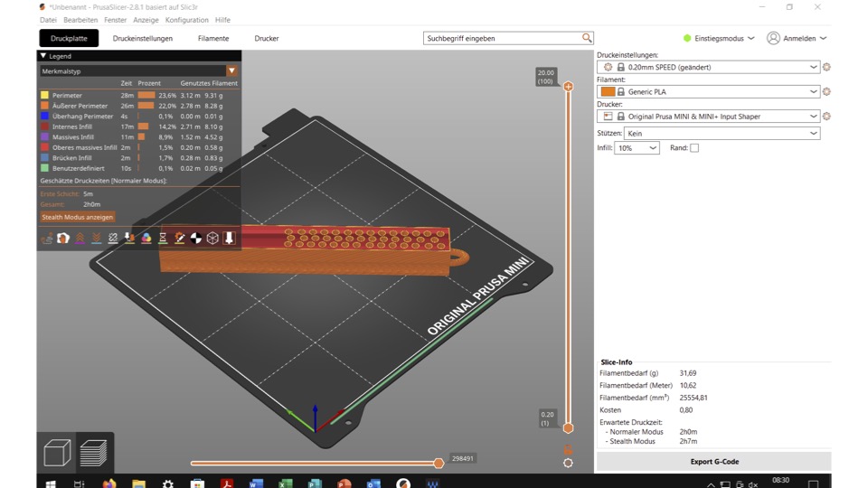Open the Anzeige menu
Viewport: 868px width, 488px height.
click(146, 20)
